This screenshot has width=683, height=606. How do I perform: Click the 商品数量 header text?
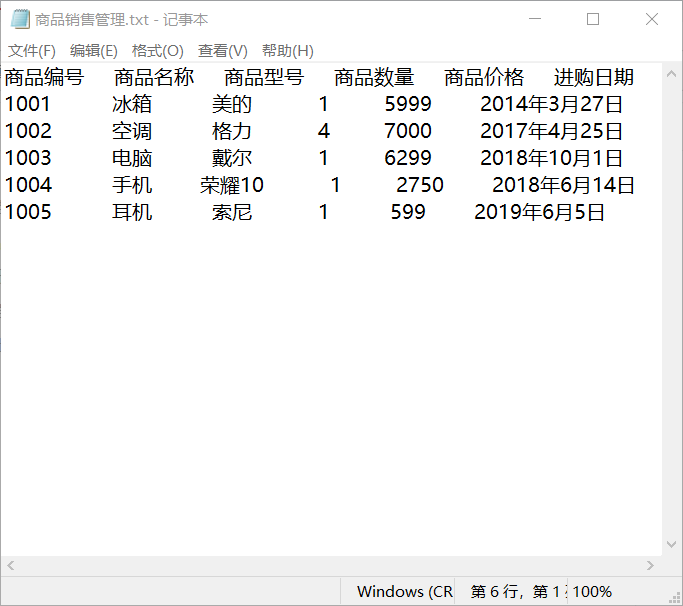[374, 78]
